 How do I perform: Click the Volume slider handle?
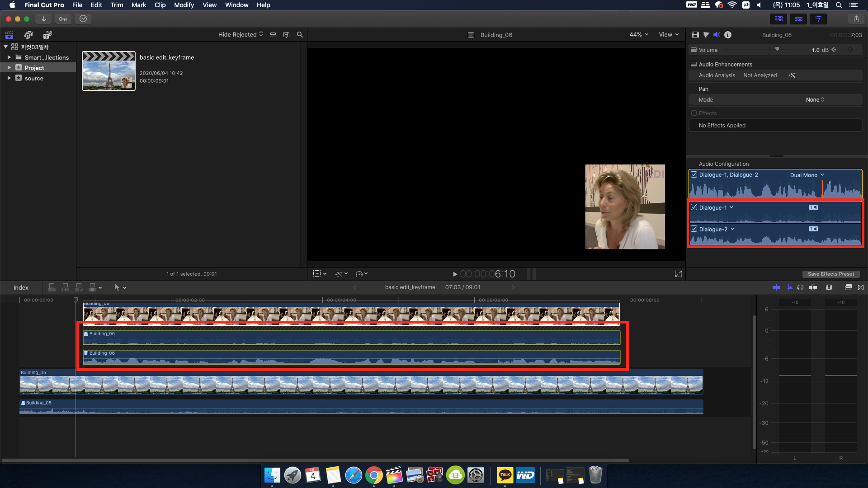pyautogui.click(x=777, y=49)
